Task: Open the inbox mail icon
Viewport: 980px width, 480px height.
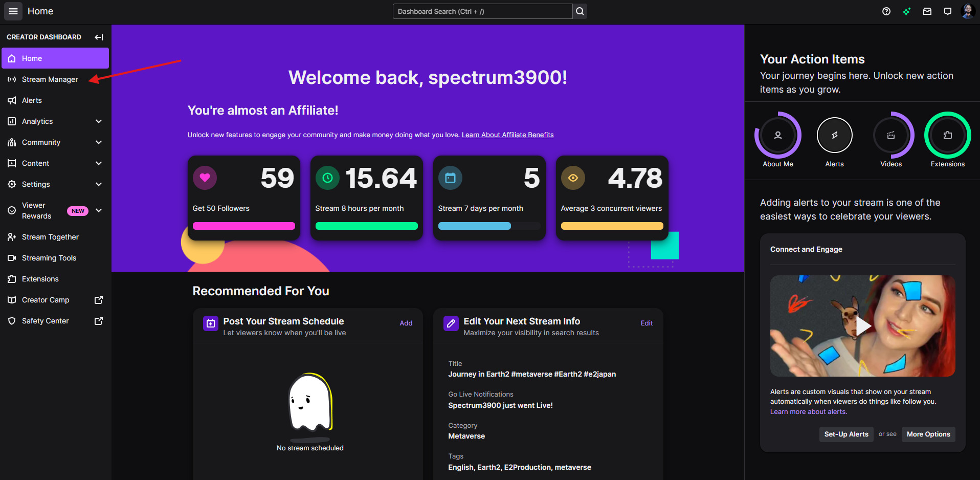Action: (x=927, y=11)
